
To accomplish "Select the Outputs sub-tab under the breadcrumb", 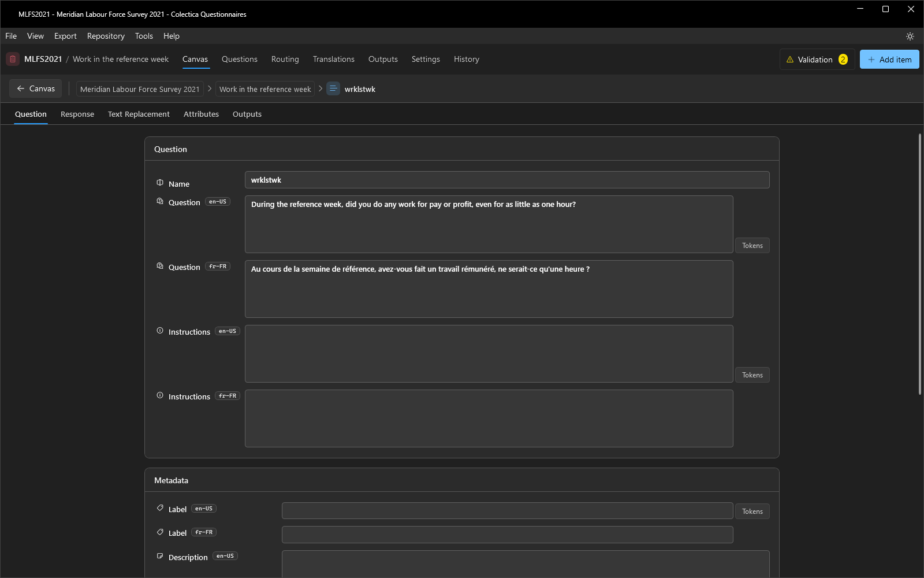I will pos(247,114).
